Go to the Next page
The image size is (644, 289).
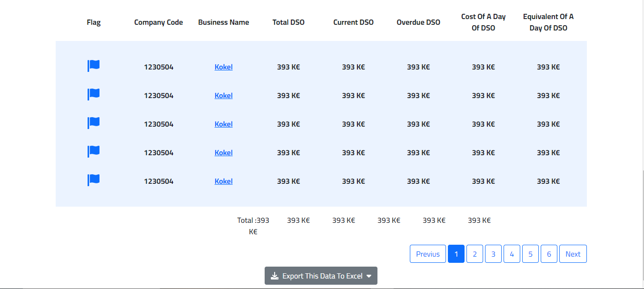(573, 254)
